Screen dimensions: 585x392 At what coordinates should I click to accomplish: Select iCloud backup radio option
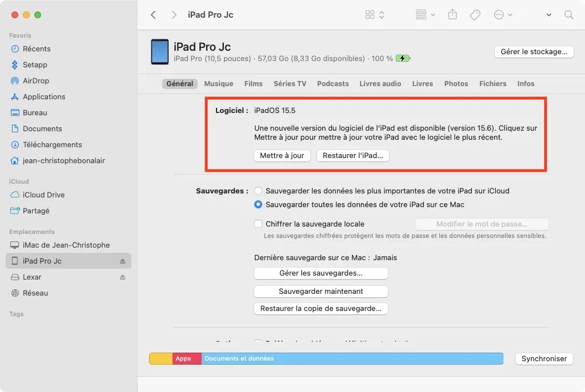[x=258, y=191]
